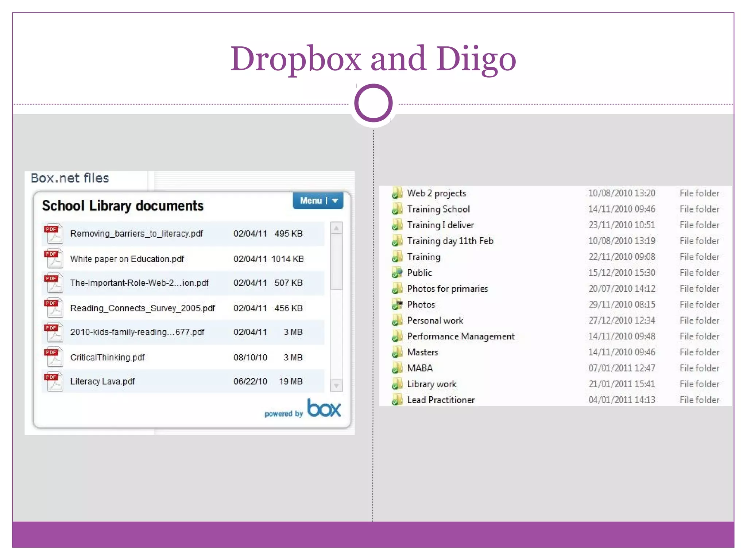Click folder icon next to Training School
This screenshot has width=747, height=560.
[397, 209]
